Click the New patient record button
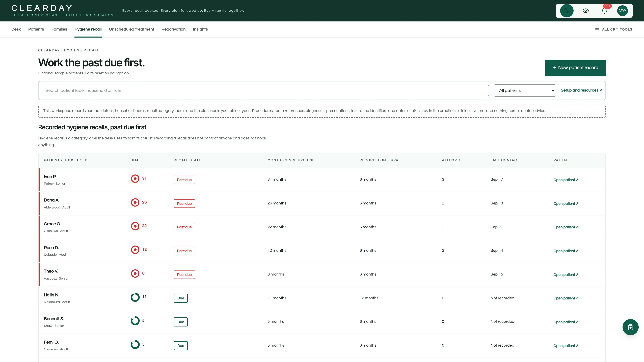This screenshot has width=644, height=362. [x=575, y=68]
